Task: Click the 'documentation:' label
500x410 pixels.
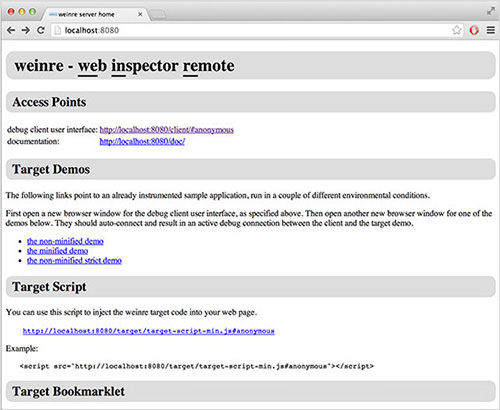Action: (x=33, y=141)
